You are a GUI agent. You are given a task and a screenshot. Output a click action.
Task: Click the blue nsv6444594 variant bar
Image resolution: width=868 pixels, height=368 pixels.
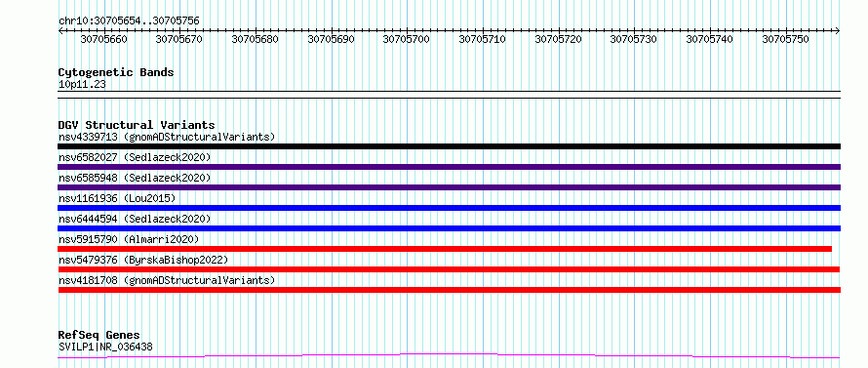pos(449,228)
